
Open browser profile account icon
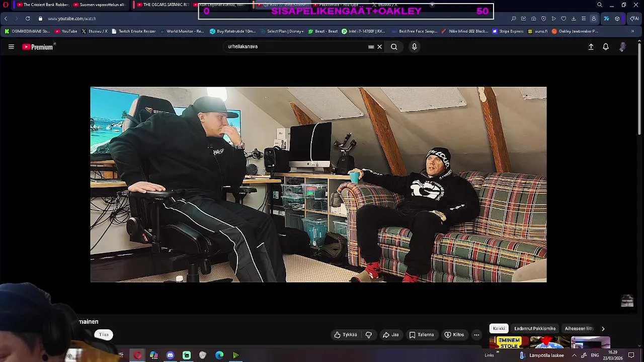[594, 19]
